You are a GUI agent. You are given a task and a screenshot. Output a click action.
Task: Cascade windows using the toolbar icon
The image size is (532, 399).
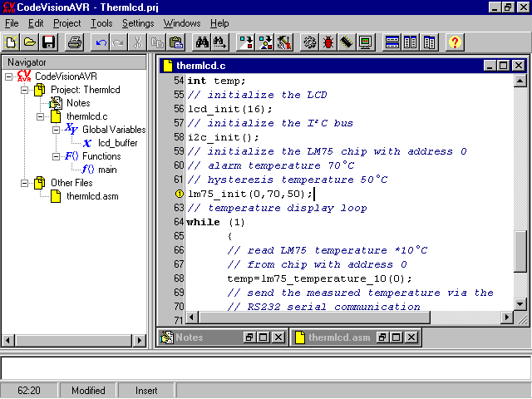tap(429, 42)
